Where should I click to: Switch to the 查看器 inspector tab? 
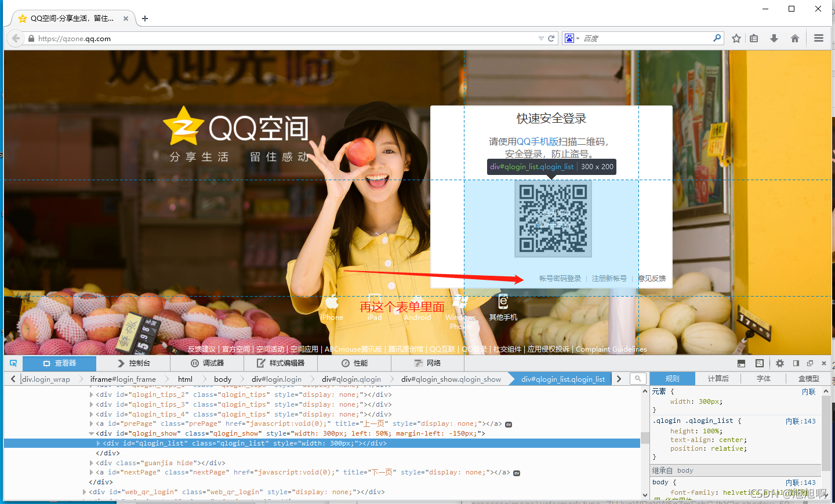[x=59, y=363]
